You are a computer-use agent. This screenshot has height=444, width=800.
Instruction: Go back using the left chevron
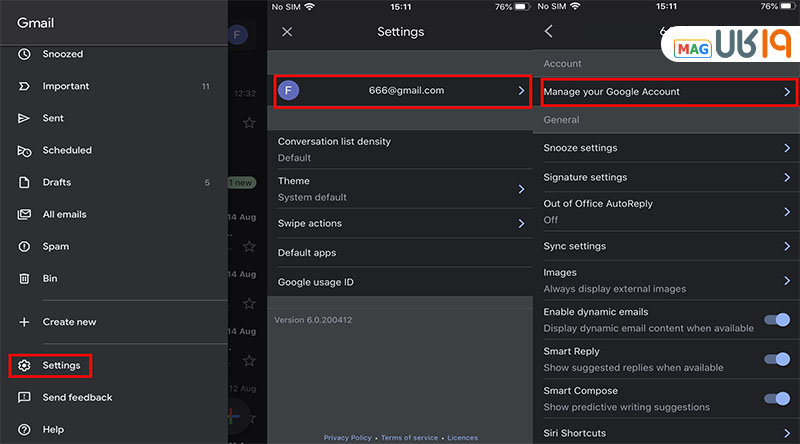pyautogui.click(x=548, y=31)
